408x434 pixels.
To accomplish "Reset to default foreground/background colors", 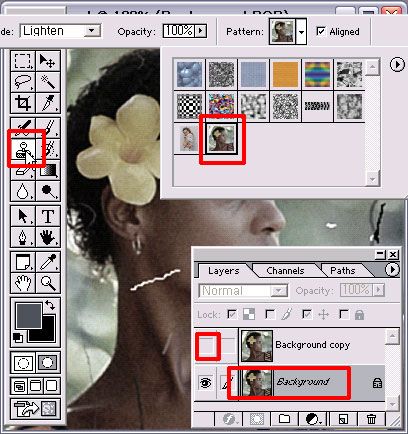I will click(x=18, y=337).
